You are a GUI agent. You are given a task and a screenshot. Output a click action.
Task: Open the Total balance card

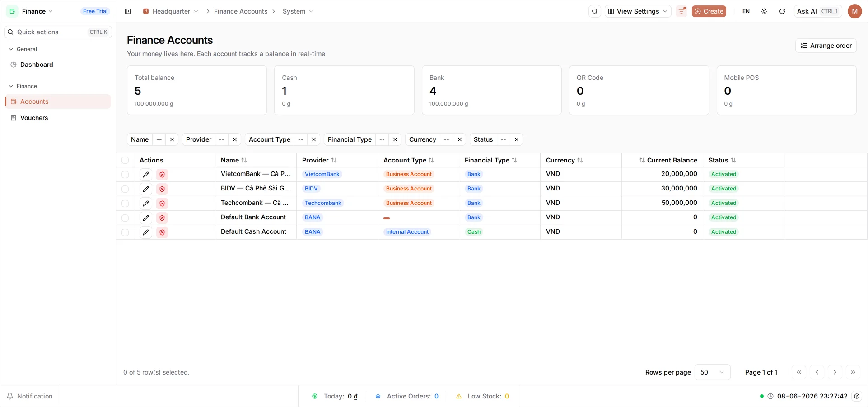[197, 90]
